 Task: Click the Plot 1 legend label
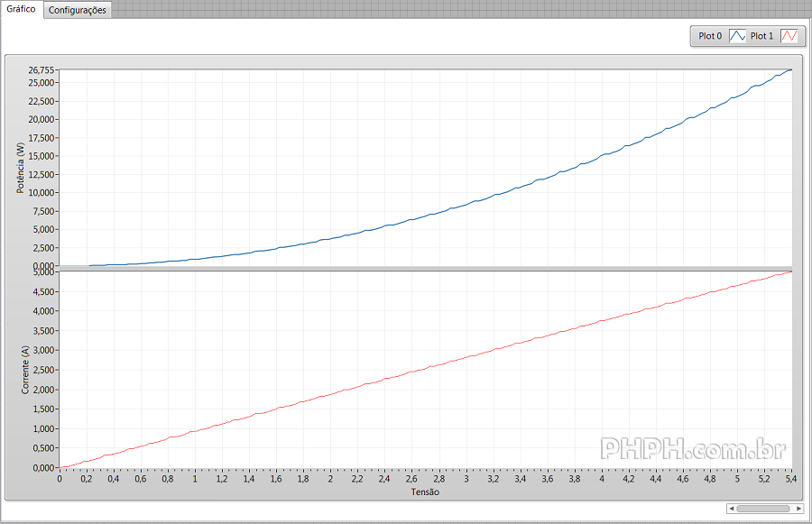pos(762,36)
